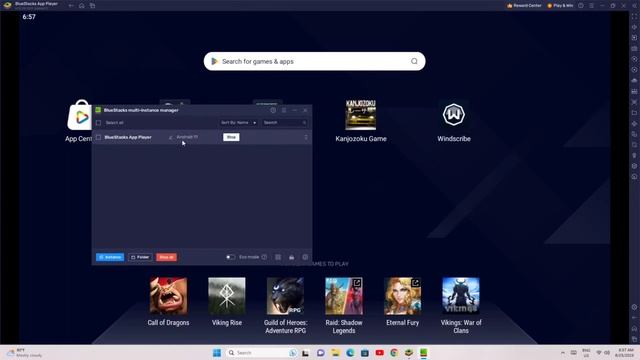
Task: Click the back icon at the bottom of the right sidebar
Action: [634, 318]
